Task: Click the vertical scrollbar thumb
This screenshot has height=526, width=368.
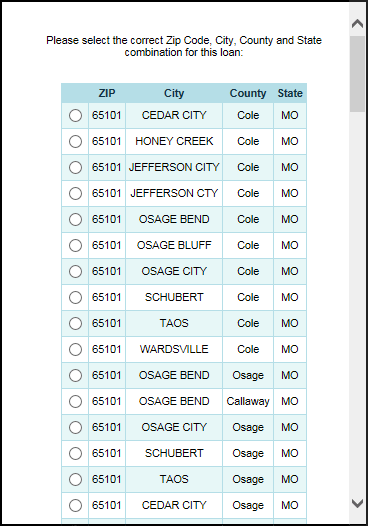Action: pos(358,74)
